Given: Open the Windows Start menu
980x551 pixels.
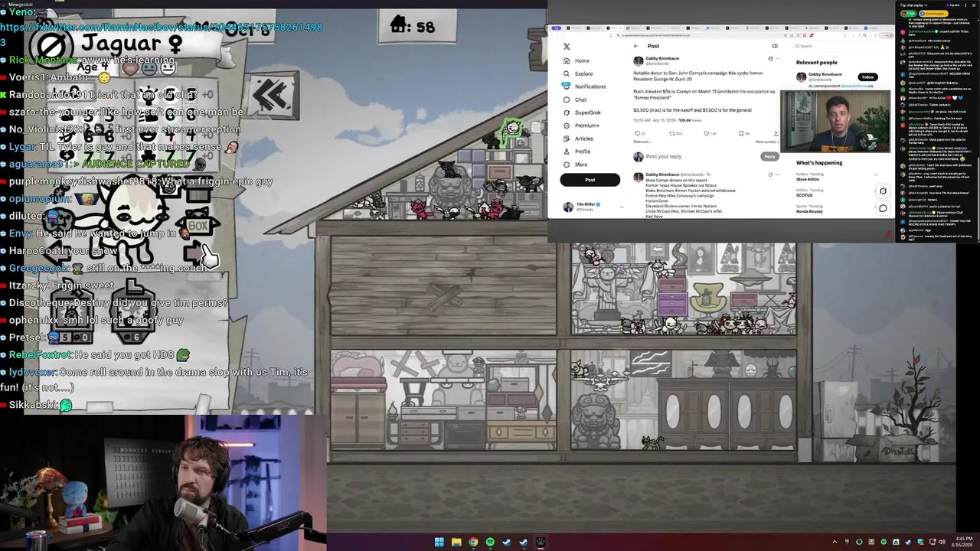Looking at the screenshot, I should pos(439,543).
